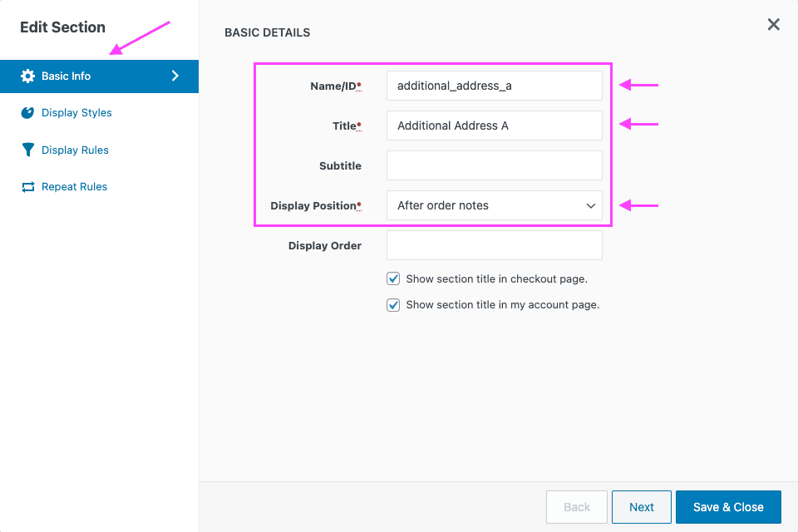Uncheck show section title in my account page

393,305
